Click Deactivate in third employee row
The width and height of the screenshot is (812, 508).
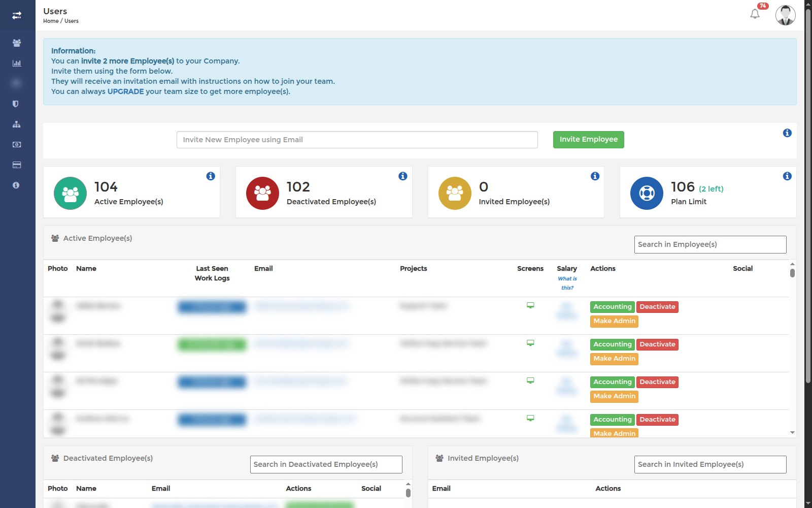(x=657, y=382)
